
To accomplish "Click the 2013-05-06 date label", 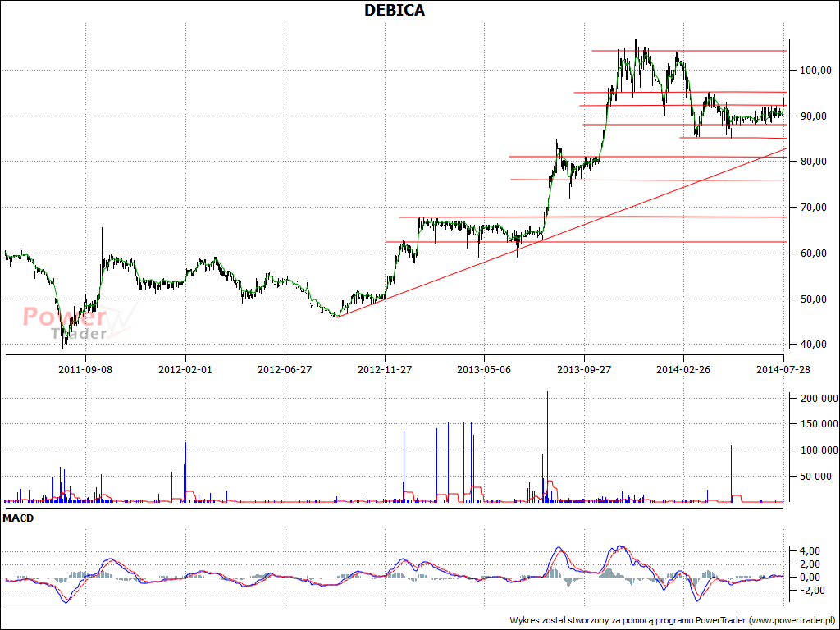I will click(x=484, y=370).
